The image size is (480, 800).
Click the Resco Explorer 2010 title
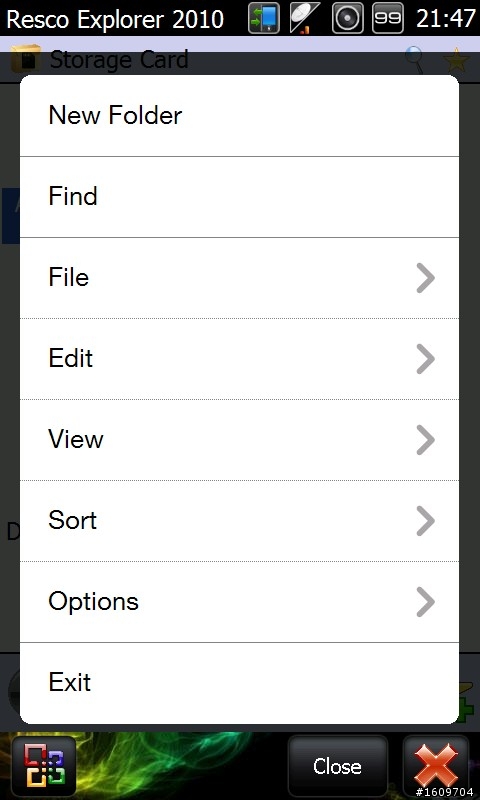click(115, 19)
